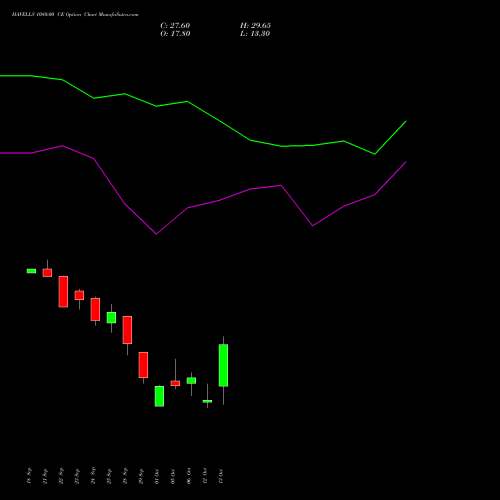This screenshot has height=500, width=500.
Task: Click the close price value C: 27.60
Action: tap(175, 26)
